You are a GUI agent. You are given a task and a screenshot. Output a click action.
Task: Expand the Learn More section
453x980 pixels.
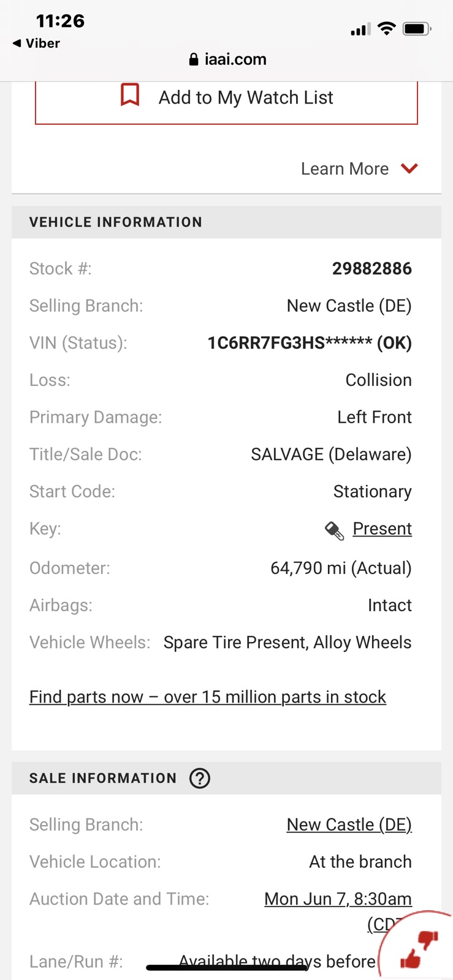(359, 168)
